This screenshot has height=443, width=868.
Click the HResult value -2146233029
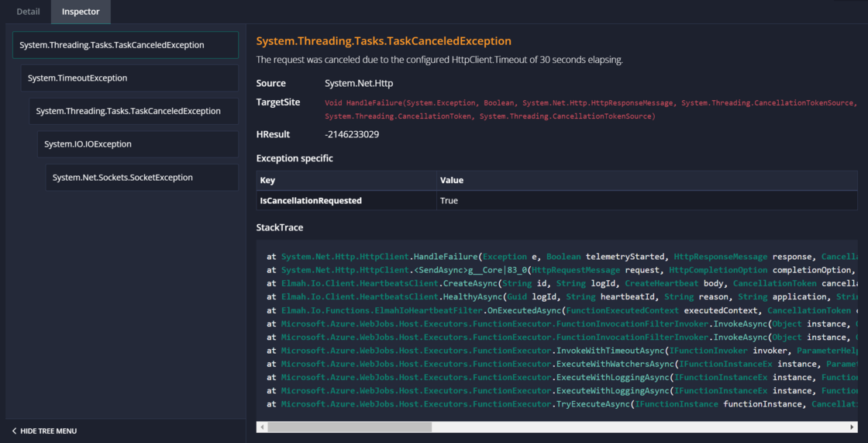352,134
